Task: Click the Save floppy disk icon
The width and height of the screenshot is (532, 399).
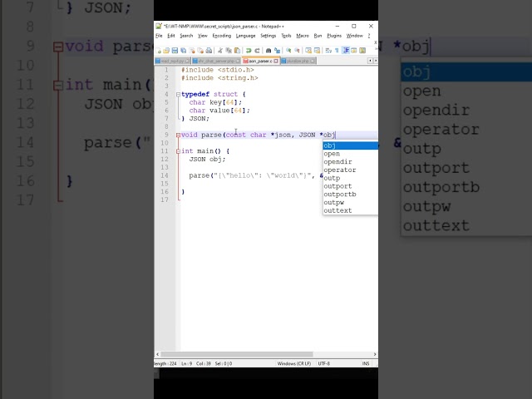Action: [175, 51]
